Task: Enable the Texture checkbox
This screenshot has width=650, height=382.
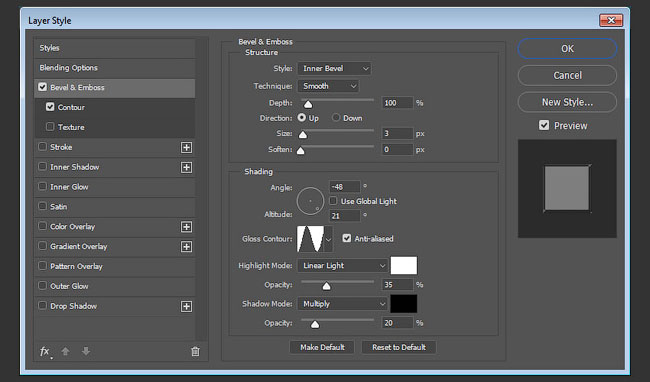Action: point(50,126)
